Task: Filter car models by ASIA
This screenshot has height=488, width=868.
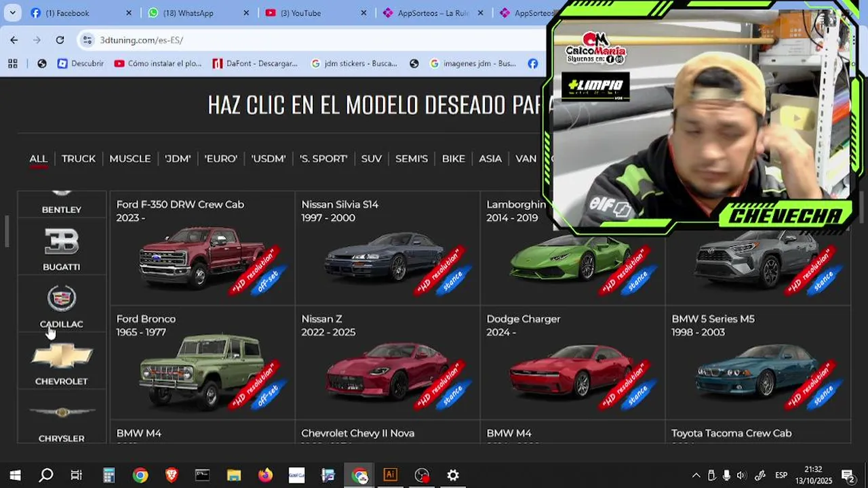Action: click(x=490, y=159)
